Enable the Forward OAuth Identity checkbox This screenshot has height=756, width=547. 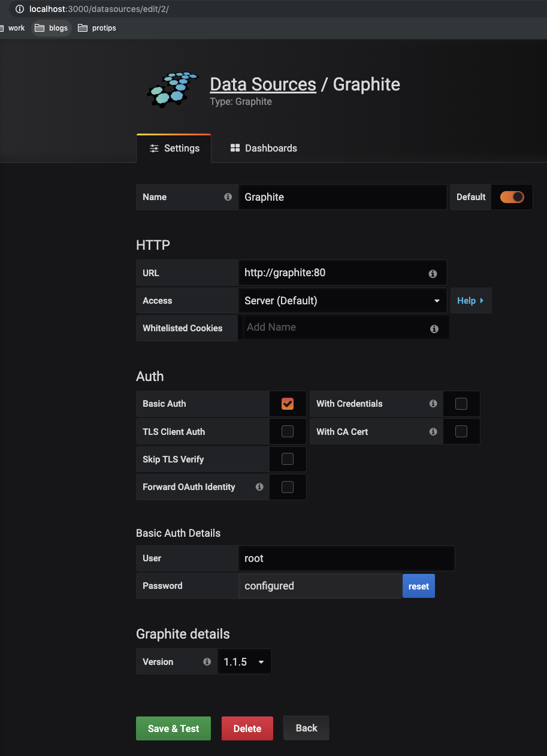[x=288, y=487]
